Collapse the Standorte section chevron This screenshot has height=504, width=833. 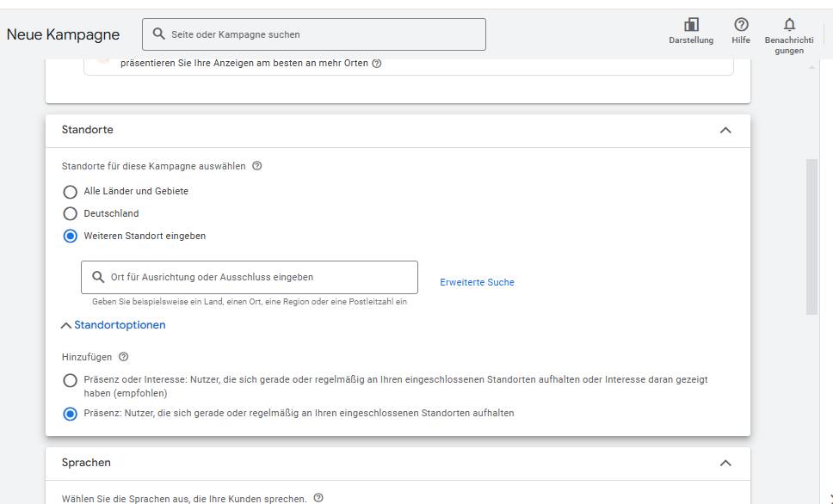click(725, 130)
